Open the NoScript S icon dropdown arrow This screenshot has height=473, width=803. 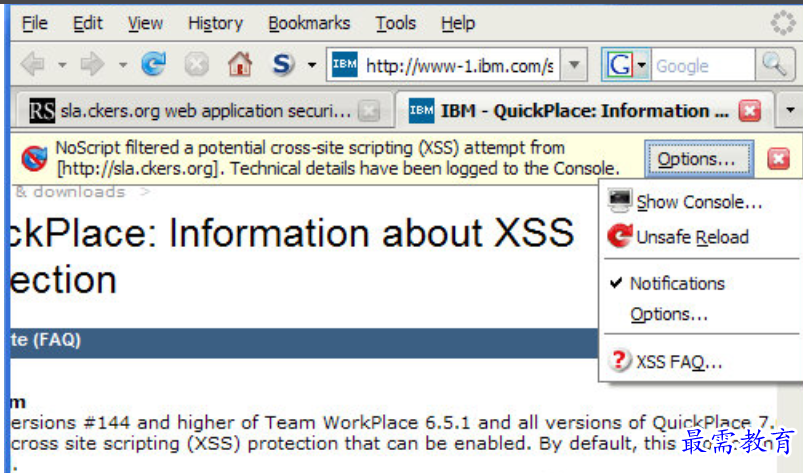311,65
